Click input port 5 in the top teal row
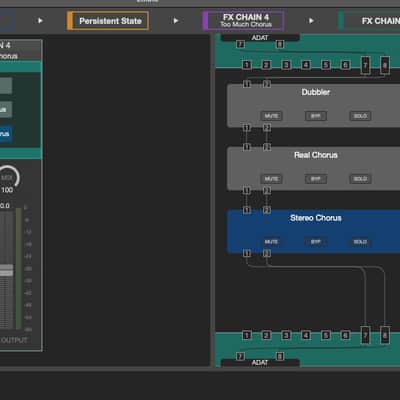Screen dimensions: 400x400 326,65
